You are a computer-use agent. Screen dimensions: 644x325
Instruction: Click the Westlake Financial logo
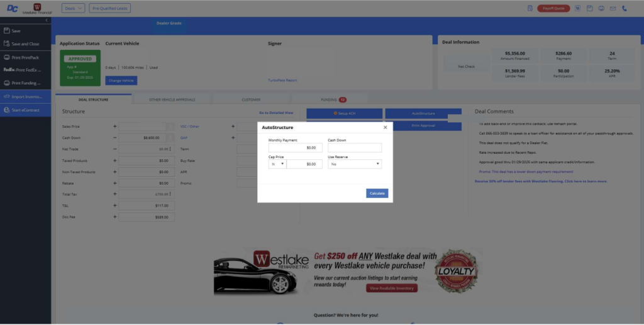[x=37, y=9]
